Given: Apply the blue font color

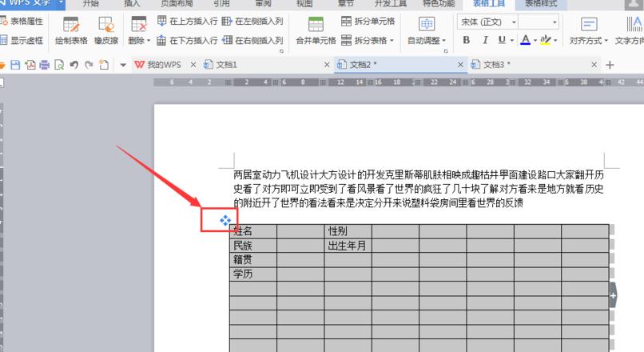Looking at the screenshot, I should tap(525, 40).
